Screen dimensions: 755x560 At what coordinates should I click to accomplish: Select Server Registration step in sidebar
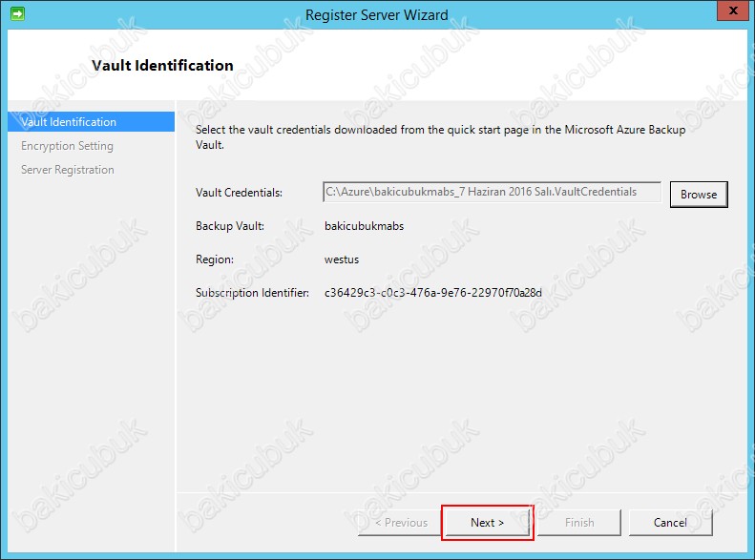pyautogui.click(x=68, y=170)
